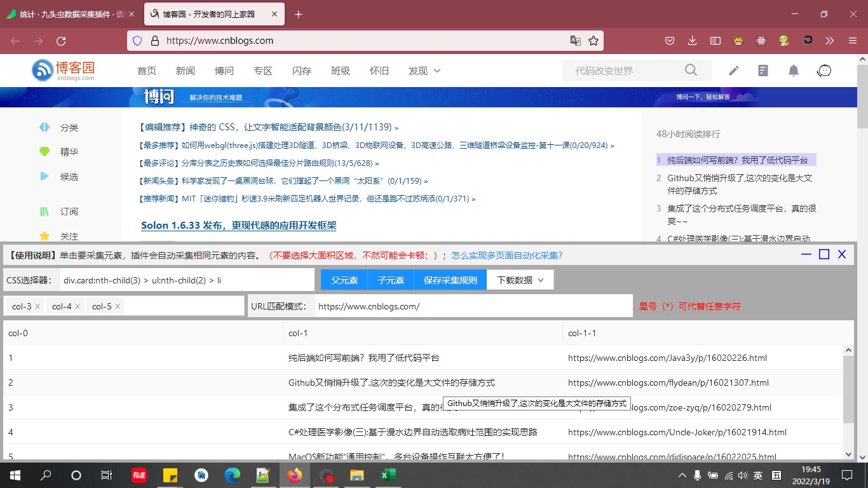Click the CSS选择器 input field

click(x=187, y=280)
